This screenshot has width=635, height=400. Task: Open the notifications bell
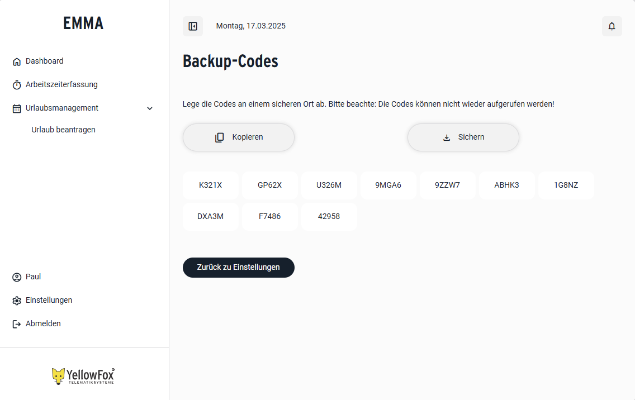pos(612,26)
